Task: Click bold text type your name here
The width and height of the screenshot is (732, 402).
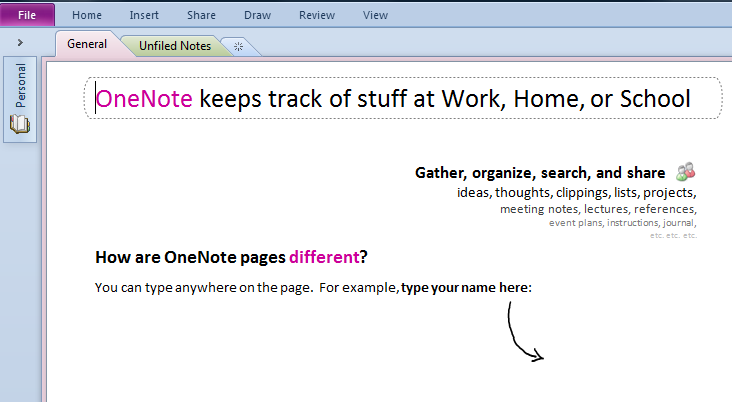Action: pyautogui.click(x=465, y=288)
